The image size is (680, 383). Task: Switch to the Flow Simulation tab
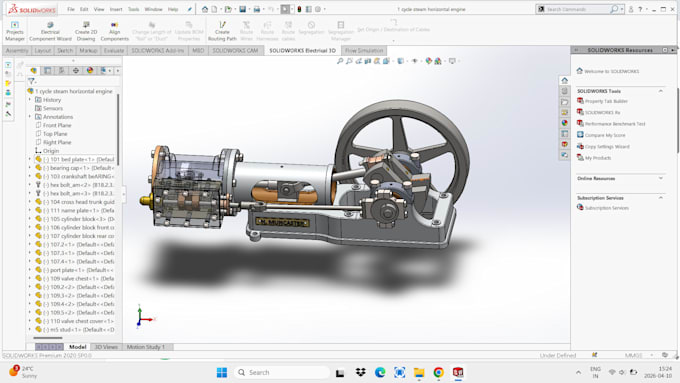tap(364, 51)
